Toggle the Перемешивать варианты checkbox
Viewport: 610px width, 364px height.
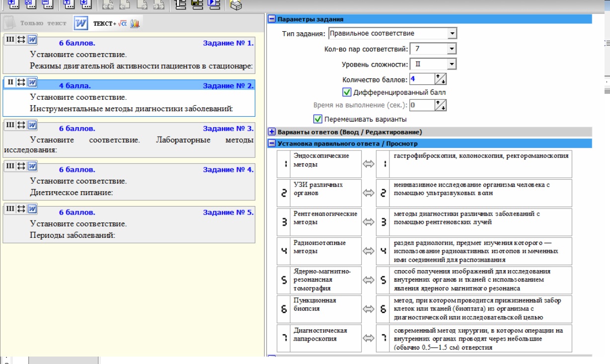[x=318, y=119]
